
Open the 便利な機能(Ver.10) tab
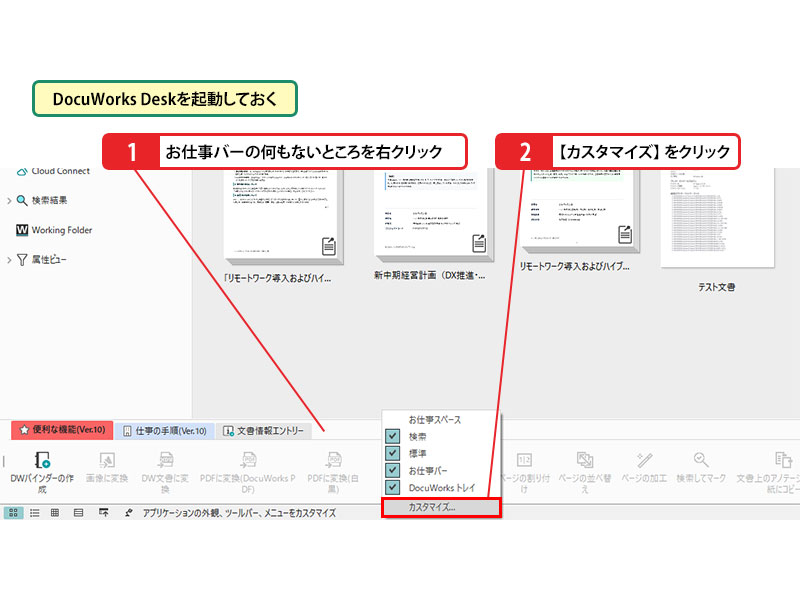[x=62, y=430]
